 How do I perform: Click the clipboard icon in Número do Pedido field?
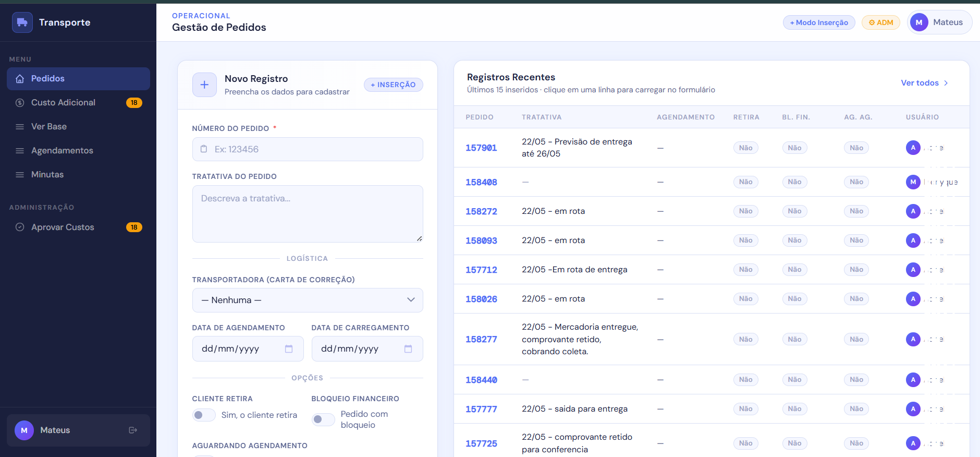click(204, 149)
